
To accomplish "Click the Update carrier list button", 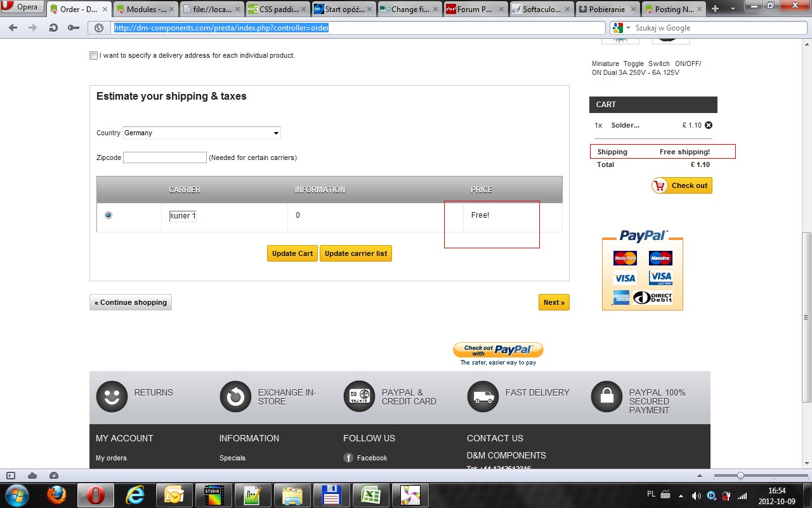I will pos(356,253).
